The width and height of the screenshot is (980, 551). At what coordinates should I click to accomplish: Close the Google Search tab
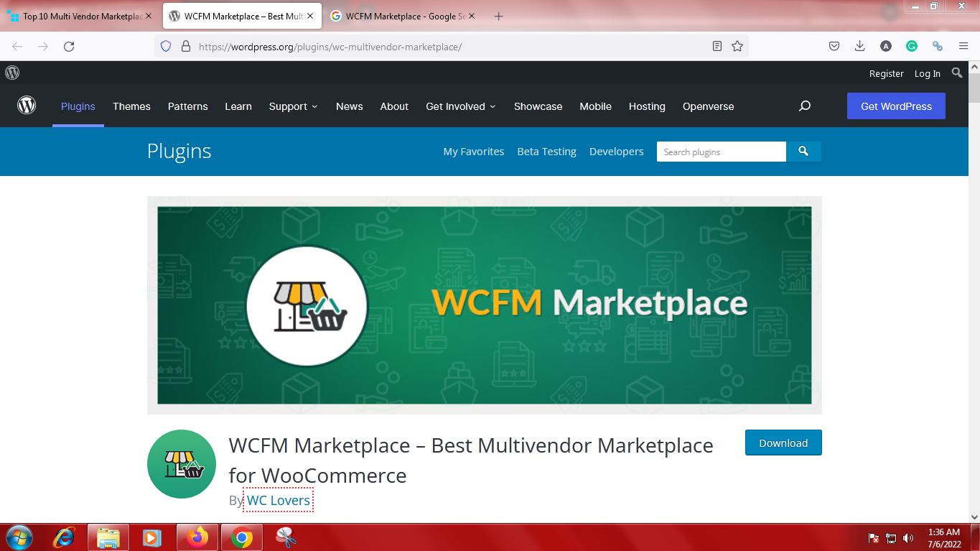[x=472, y=16]
